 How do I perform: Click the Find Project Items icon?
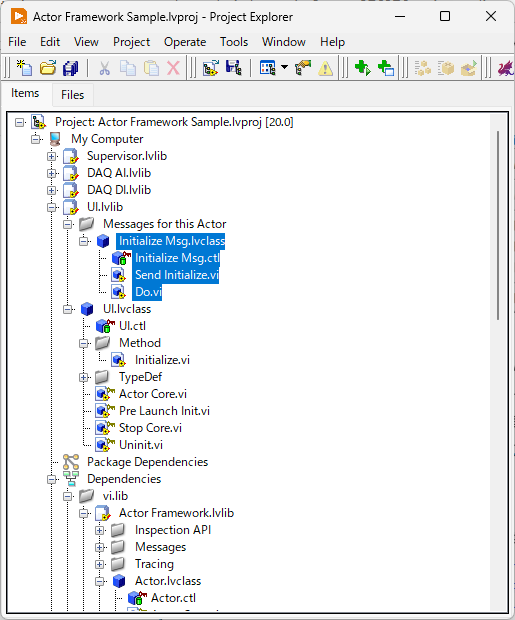[x=303, y=68]
